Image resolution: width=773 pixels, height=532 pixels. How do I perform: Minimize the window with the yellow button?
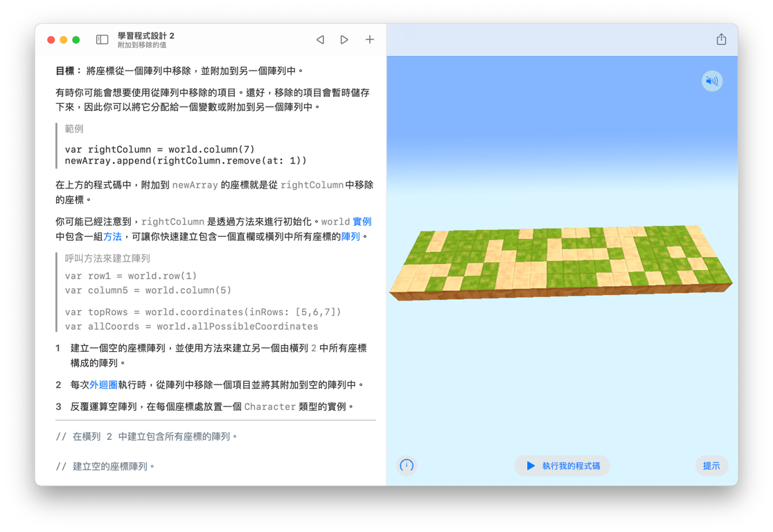tap(64, 40)
